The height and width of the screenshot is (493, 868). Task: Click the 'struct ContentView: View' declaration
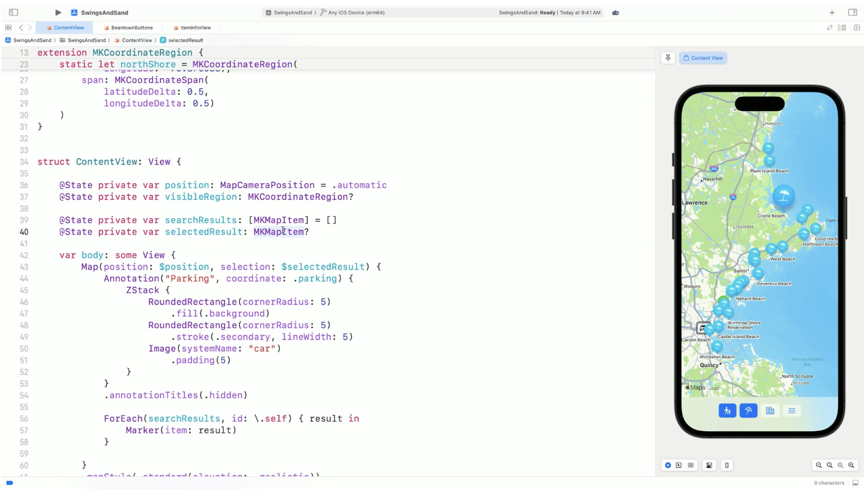point(109,162)
